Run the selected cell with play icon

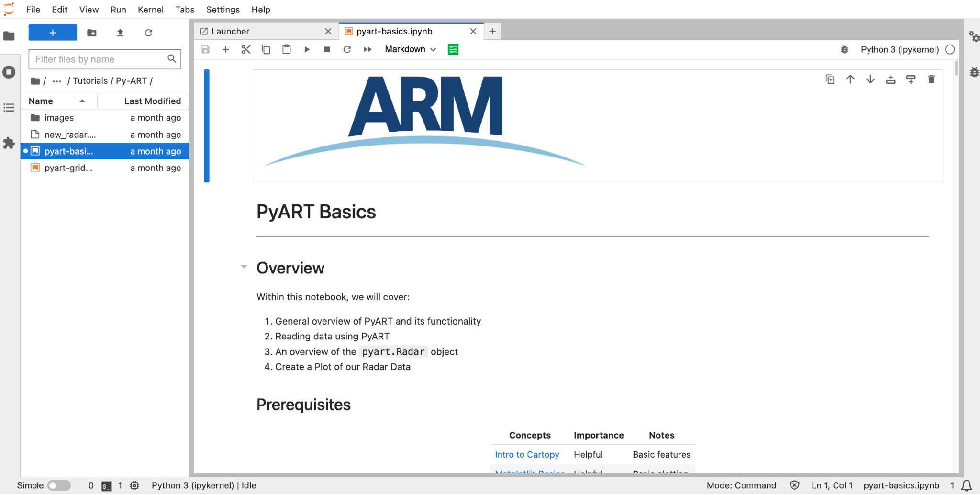tap(307, 49)
